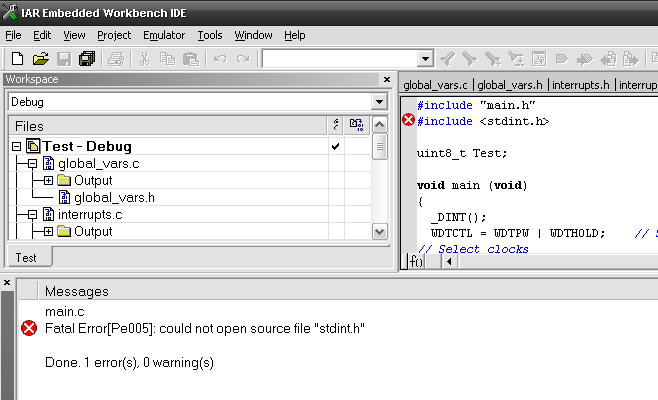Open the Tools menu
This screenshot has width=658, height=400.
click(x=210, y=35)
